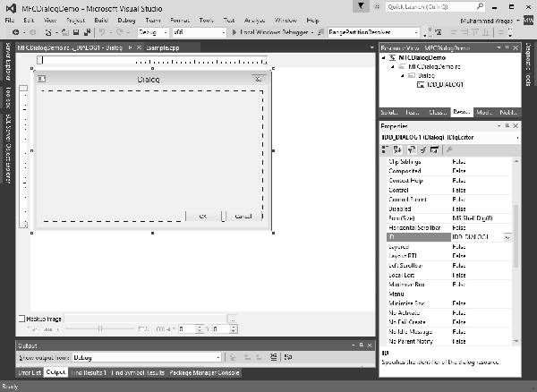The image size is (537, 392).
Task: Open the RangePartitionResolver dropdown
Action: click(416, 32)
